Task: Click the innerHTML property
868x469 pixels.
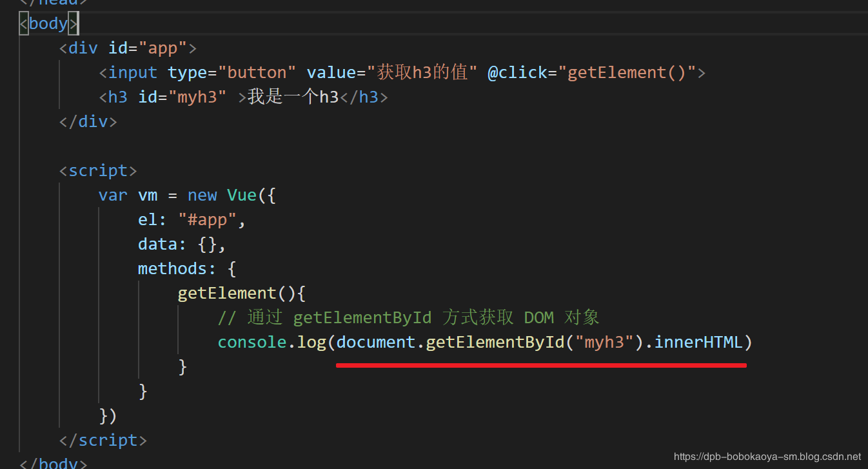Action: tap(698, 342)
